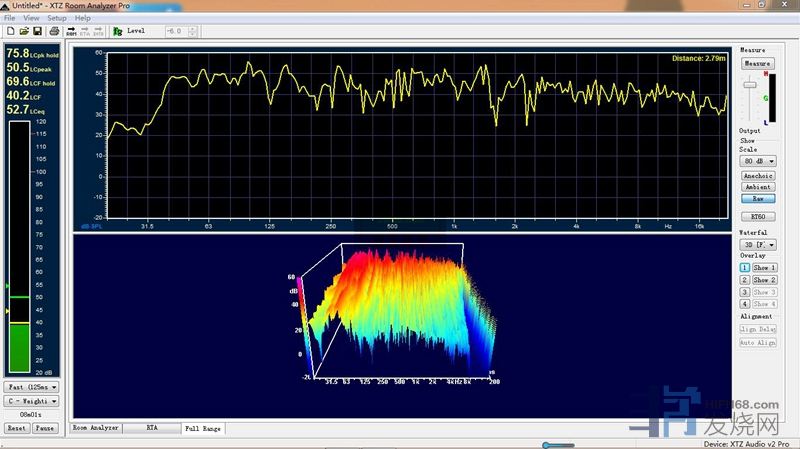Click the Reset button
This screenshot has width=800, height=449.
[17, 427]
